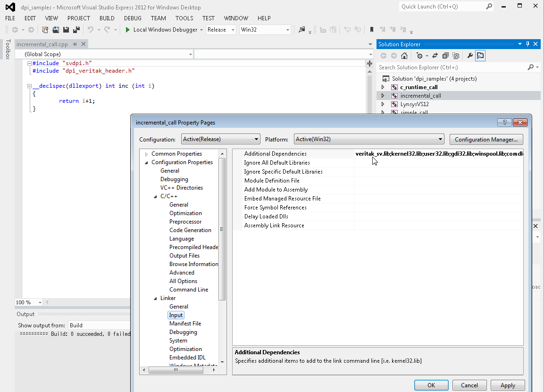Open the DEBUG menu

(x=133, y=18)
